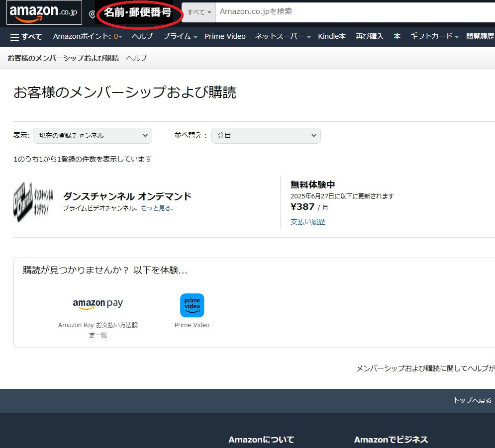Viewport: 495px width, 448px height.
Task: Open the 並べ替え sort dropdown showing 注目
Action: (x=266, y=135)
